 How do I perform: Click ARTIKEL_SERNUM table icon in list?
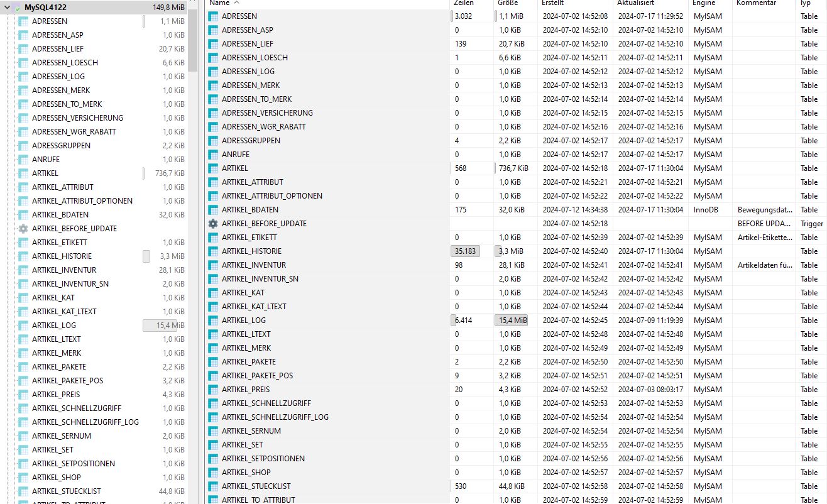[x=213, y=431]
